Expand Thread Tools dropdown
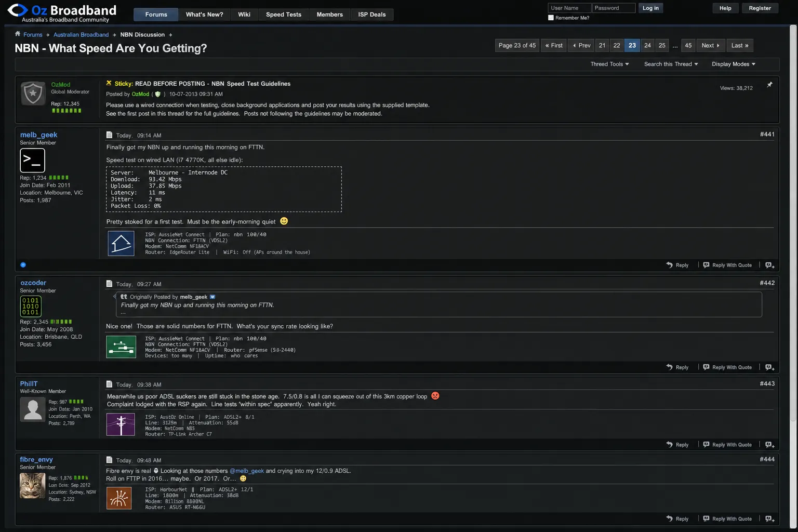This screenshot has width=798, height=532. (x=609, y=64)
